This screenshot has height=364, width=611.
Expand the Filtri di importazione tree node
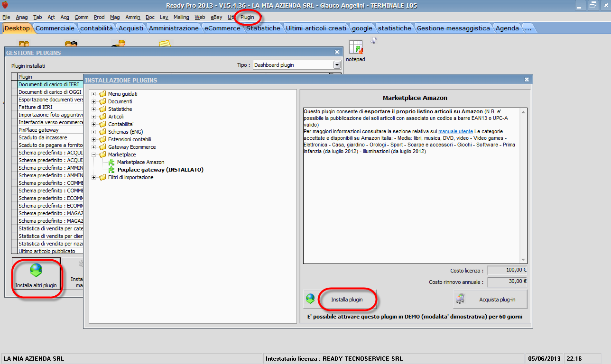coord(94,177)
